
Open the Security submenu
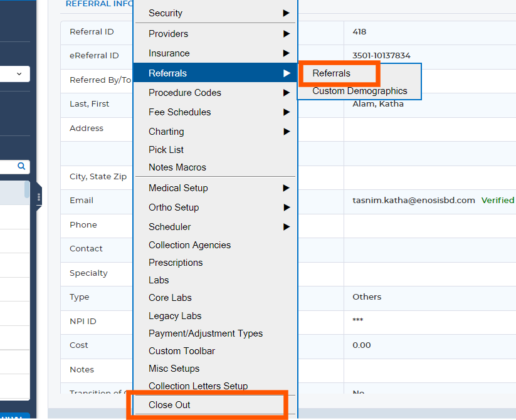215,13
